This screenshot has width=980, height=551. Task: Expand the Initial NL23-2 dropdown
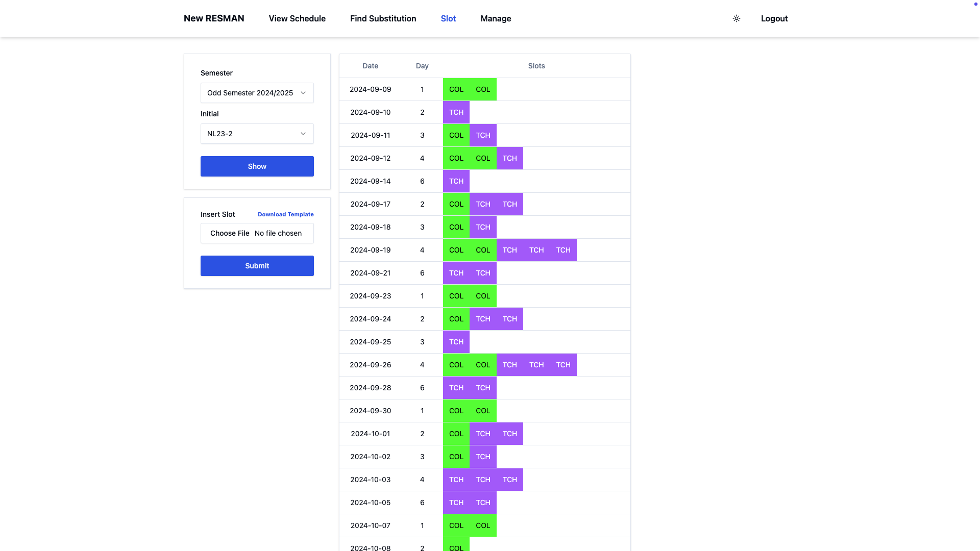point(257,134)
